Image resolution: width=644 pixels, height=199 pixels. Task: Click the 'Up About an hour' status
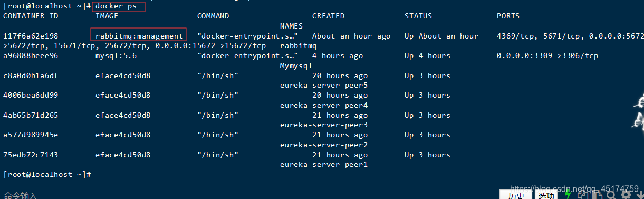click(x=441, y=36)
